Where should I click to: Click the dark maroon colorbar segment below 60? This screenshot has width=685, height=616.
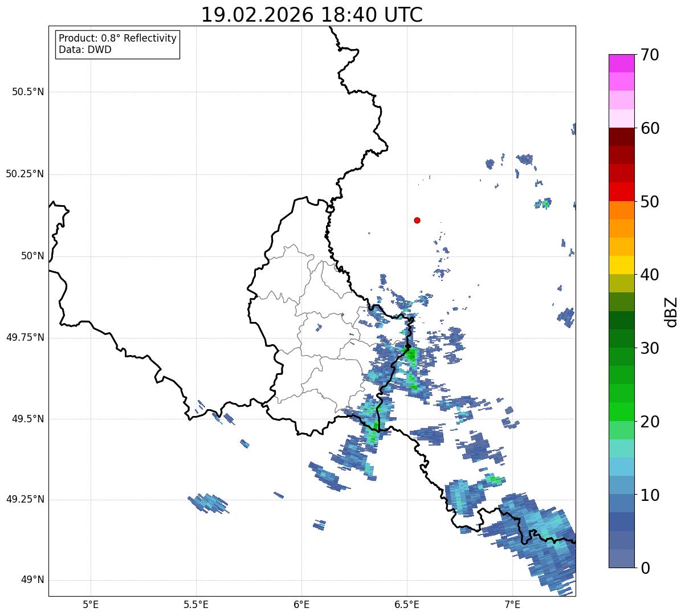[621, 137]
